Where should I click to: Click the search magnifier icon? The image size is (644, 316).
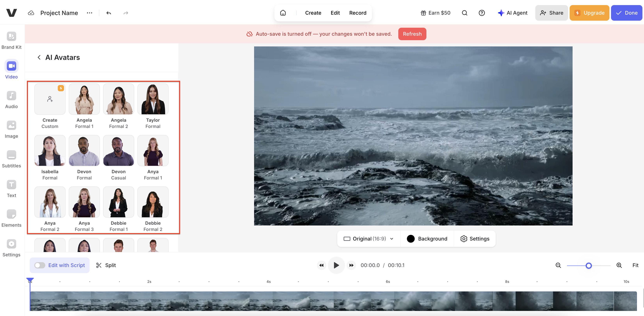tap(464, 13)
